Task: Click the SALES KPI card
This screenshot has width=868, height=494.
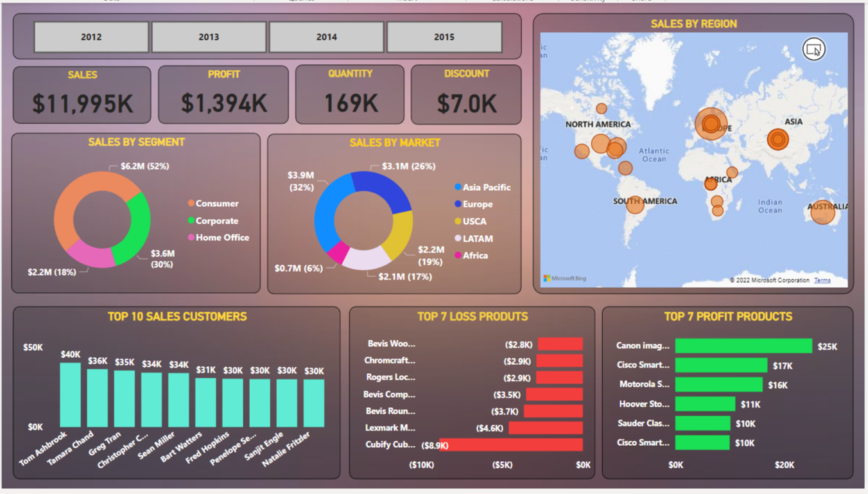Action: [x=82, y=94]
